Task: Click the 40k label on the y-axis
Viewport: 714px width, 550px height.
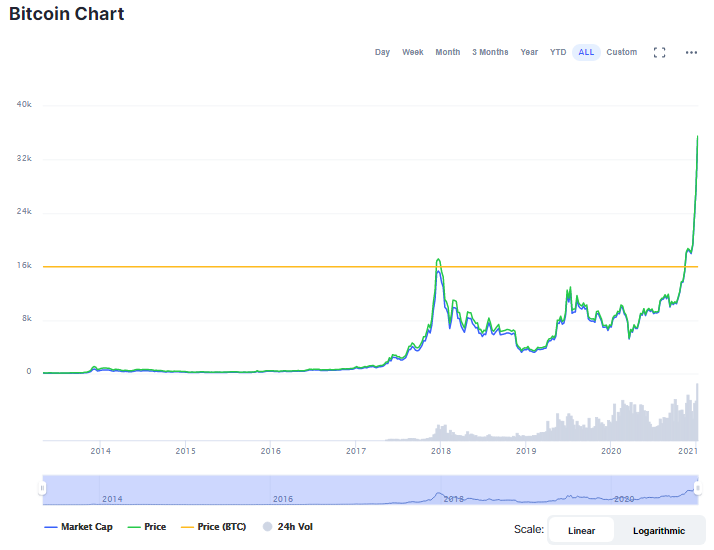Action: coord(24,104)
